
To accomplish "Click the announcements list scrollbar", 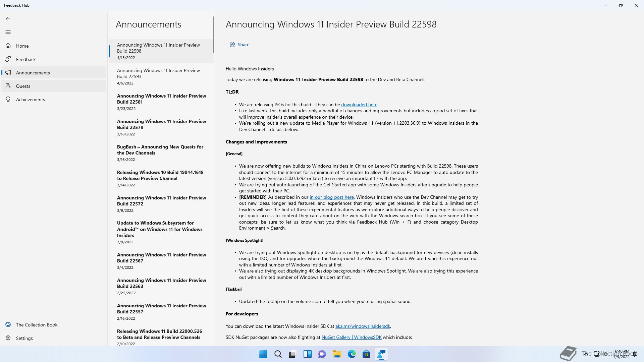I will [213, 35].
